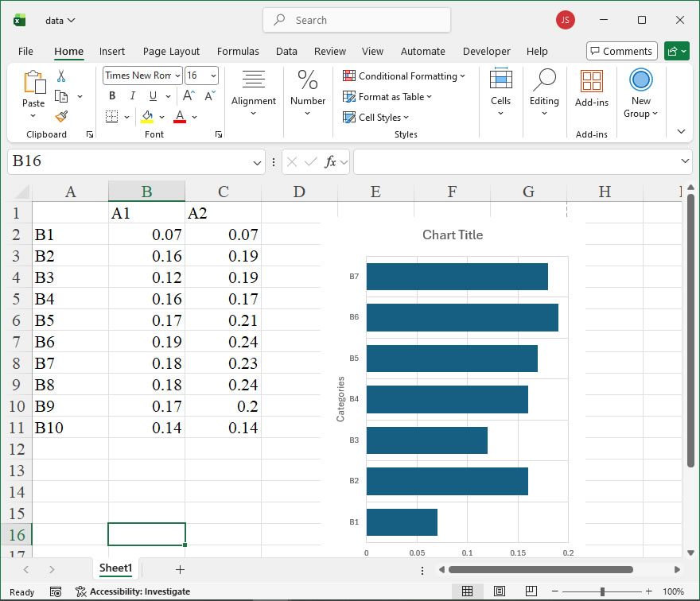This screenshot has width=700, height=601.
Task: Click the Copy icon in Clipboard
Action: [x=61, y=96]
